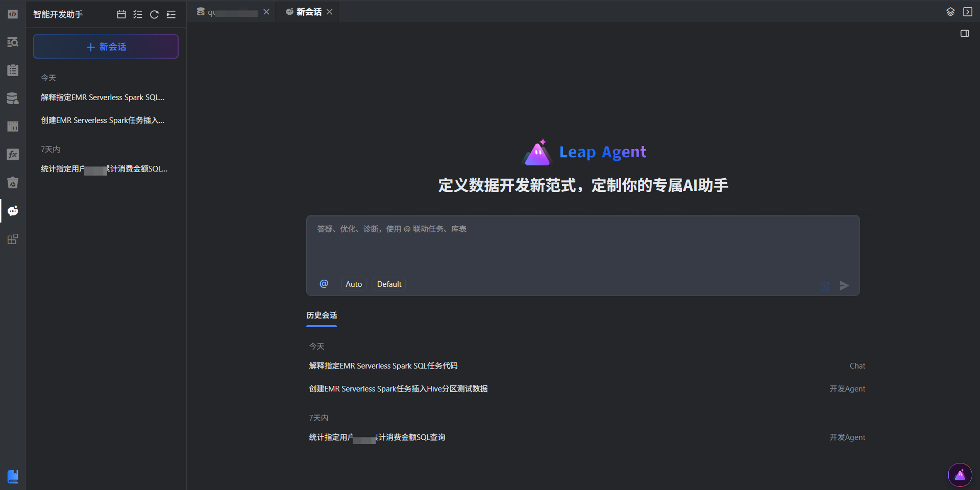Open history 统计指定用户...消费金额SQL查询
Image resolution: width=980 pixels, height=490 pixels.
click(x=377, y=437)
